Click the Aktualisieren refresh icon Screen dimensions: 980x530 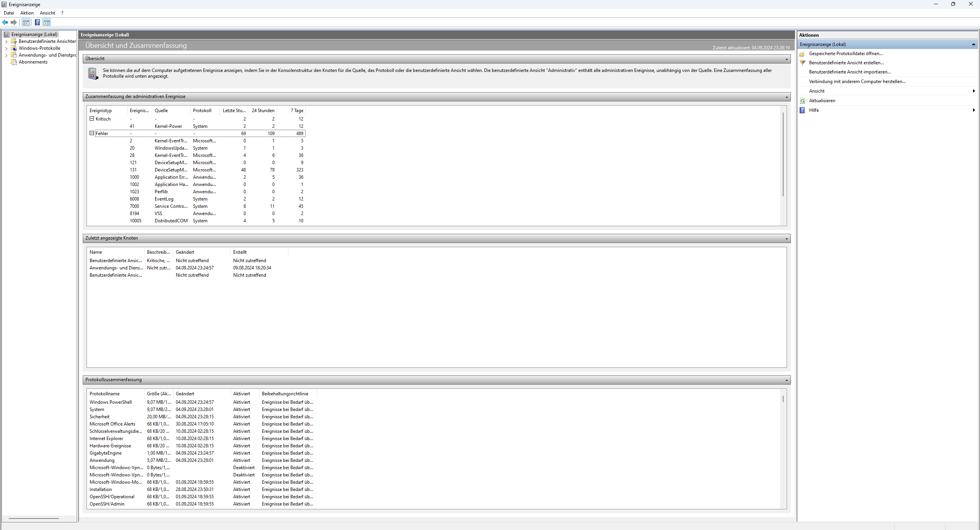[803, 101]
